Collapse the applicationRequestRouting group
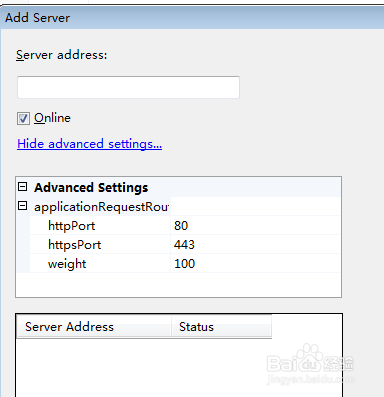Viewport: 384px width, 397px height. click(x=22, y=206)
